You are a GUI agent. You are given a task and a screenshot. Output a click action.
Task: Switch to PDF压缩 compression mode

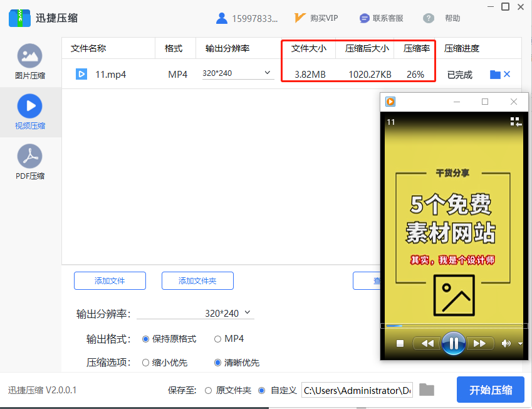pyautogui.click(x=30, y=162)
